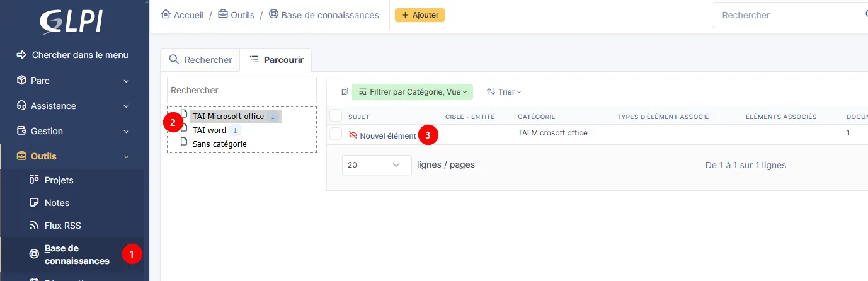Screen dimensions: 868x281
Task: Sort by ÉLÉMENTS ASSOCIÉS column
Action: coord(781,117)
